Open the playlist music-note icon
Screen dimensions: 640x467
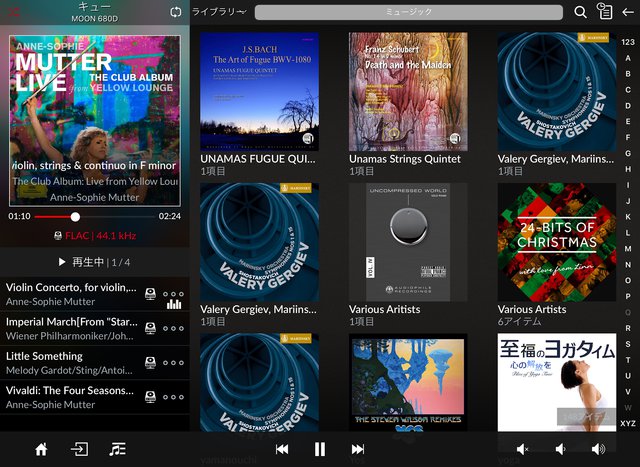pyautogui.click(x=118, y=449)
